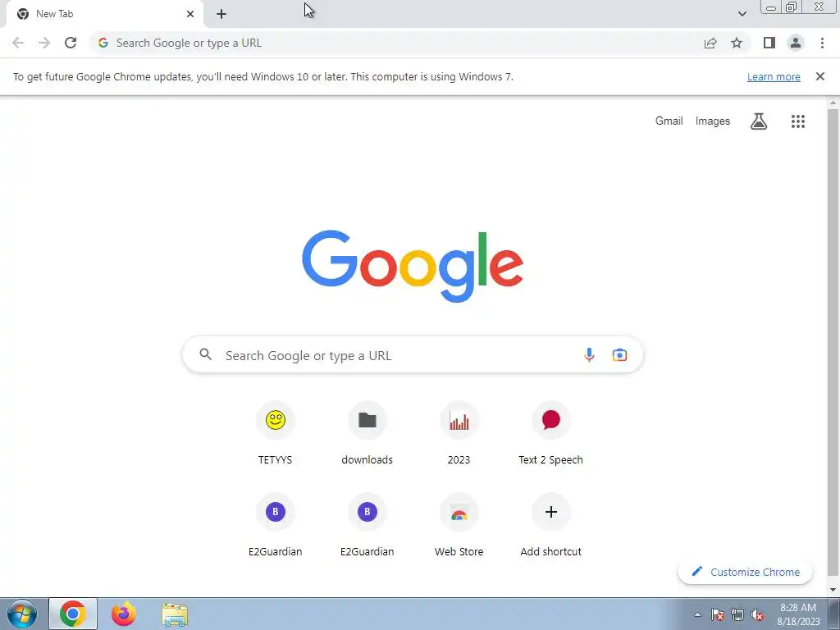Launch Firefox from the taskbar
This screenshot has height=630, width=840.
(x=124, y=614)
